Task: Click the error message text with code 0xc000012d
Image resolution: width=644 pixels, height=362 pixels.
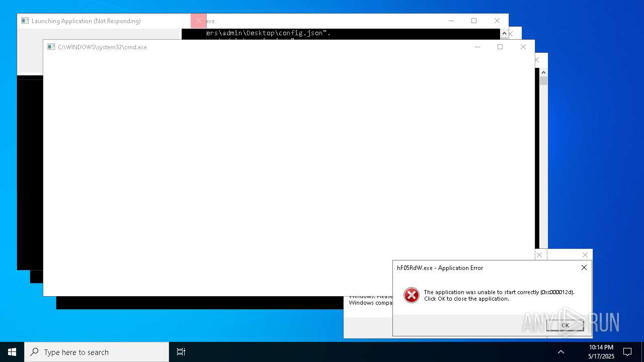Action: tap(499, 295)
